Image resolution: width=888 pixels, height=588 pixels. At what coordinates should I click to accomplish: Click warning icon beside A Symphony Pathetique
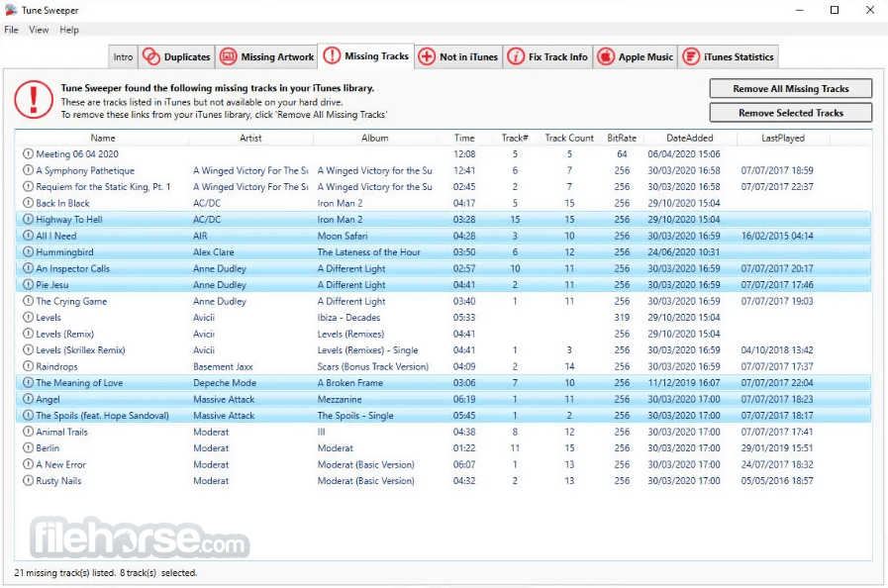(28, 170)
